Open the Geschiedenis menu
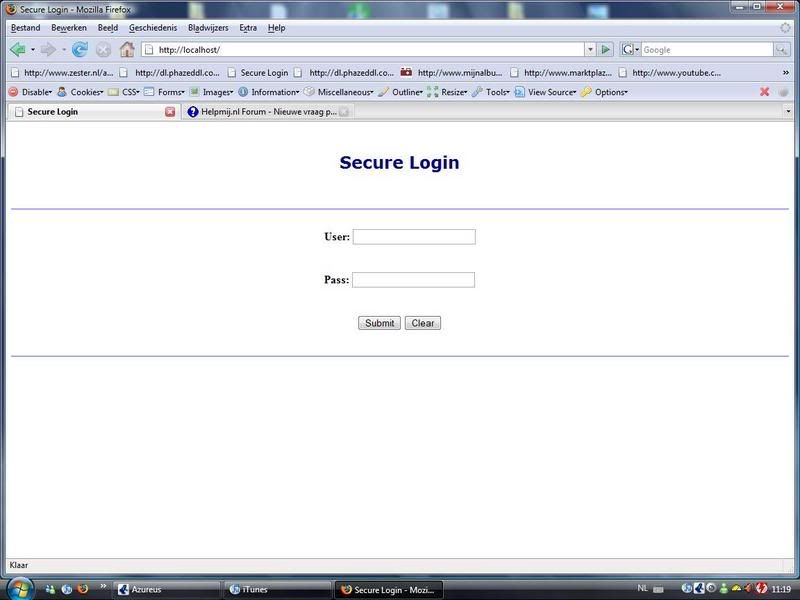Image resolution: width=800 pixels, height=600 pixels. [x=153, y=28]
